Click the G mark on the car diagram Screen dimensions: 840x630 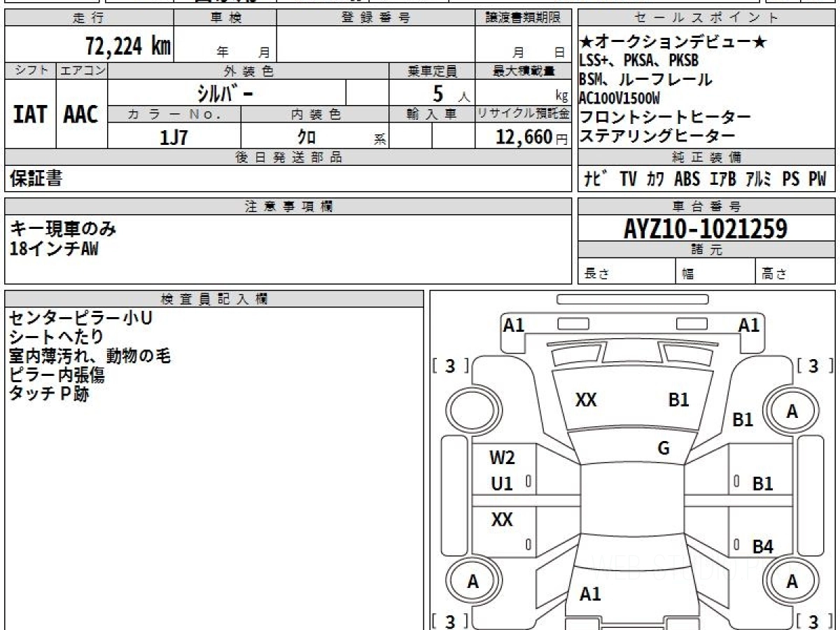tap(664, 449)
